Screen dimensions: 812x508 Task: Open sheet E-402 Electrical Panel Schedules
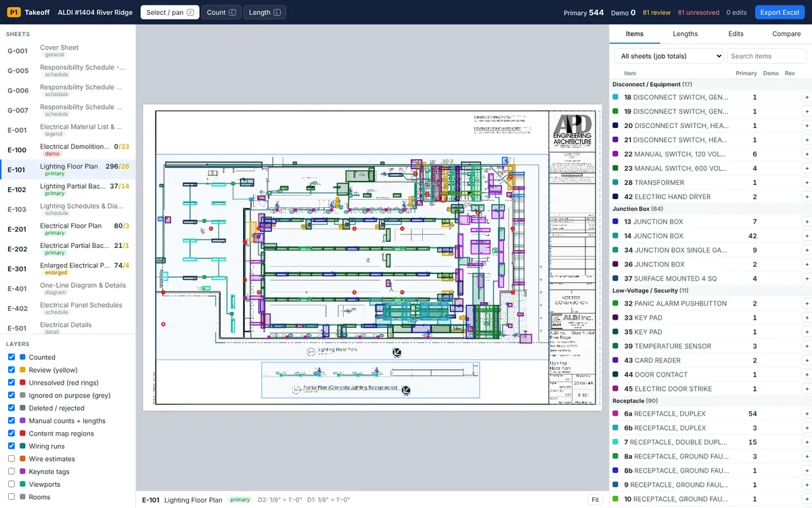pos(68,308)
